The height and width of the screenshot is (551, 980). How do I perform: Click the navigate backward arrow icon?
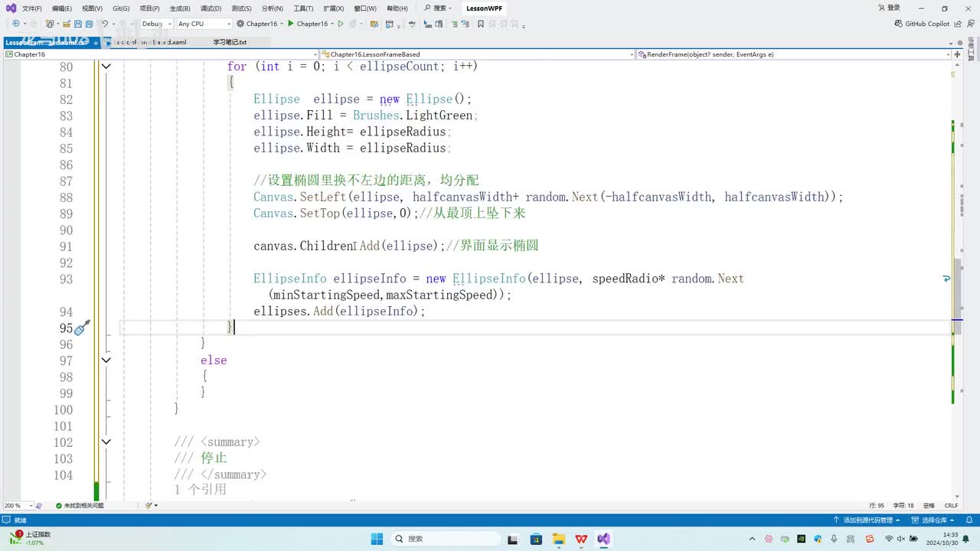(16, 24)
